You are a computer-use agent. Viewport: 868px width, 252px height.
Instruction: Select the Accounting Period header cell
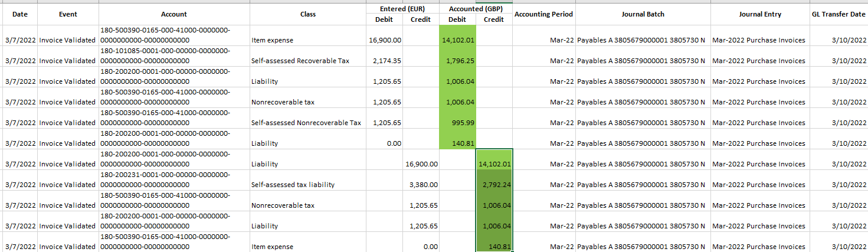543,14
